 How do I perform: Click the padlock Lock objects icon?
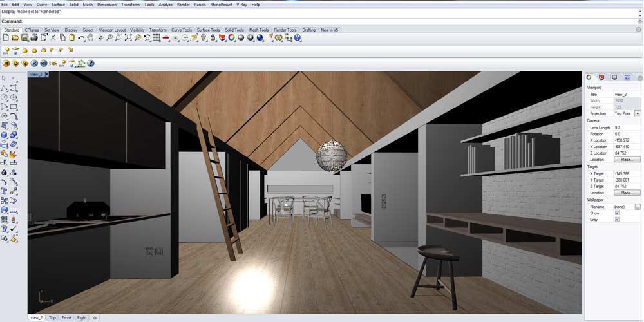[x=213, y=37]
